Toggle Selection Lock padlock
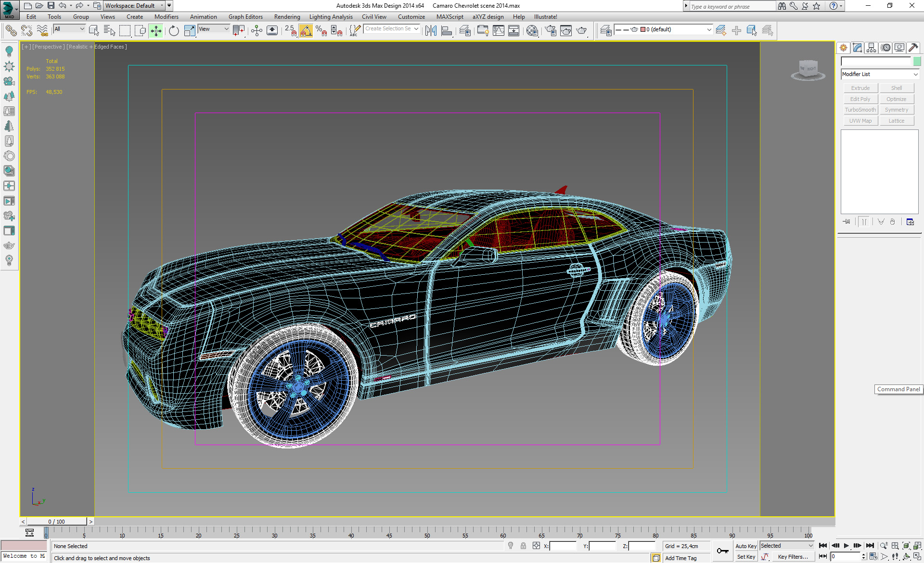 (524, 546)
